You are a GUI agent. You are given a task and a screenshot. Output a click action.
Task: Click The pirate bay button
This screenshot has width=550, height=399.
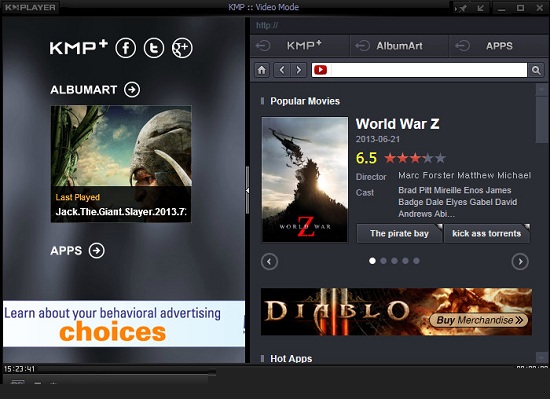[399, 234]
